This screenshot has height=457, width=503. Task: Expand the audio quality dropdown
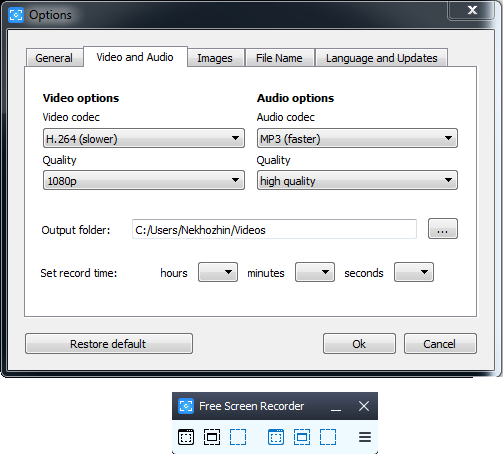click(357, 180)
